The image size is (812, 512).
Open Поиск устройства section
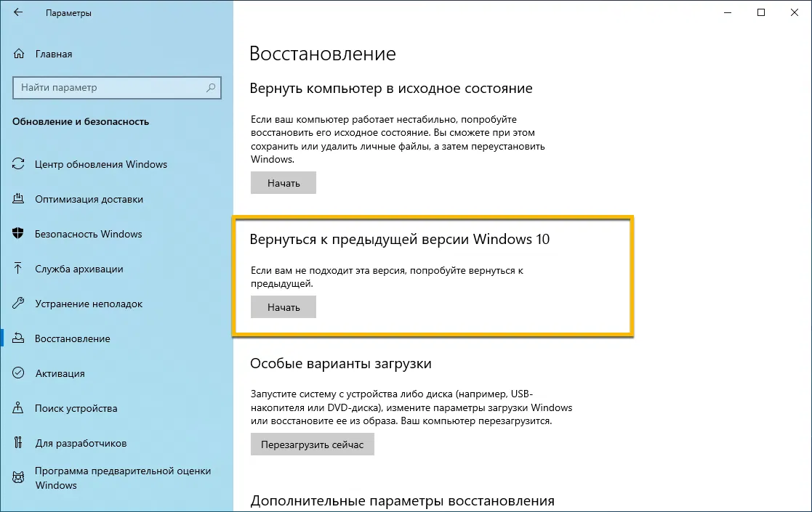(x=77, y=408)
